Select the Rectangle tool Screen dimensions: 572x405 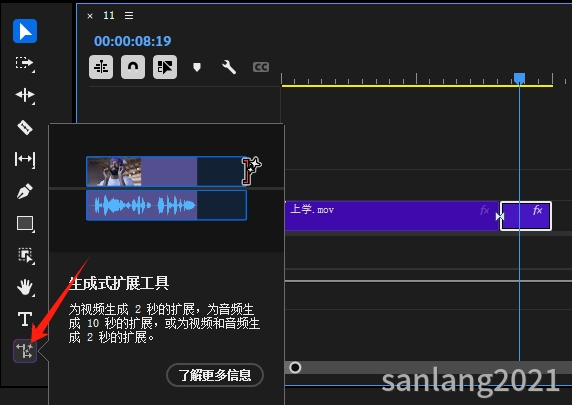[x=25, y=223]
